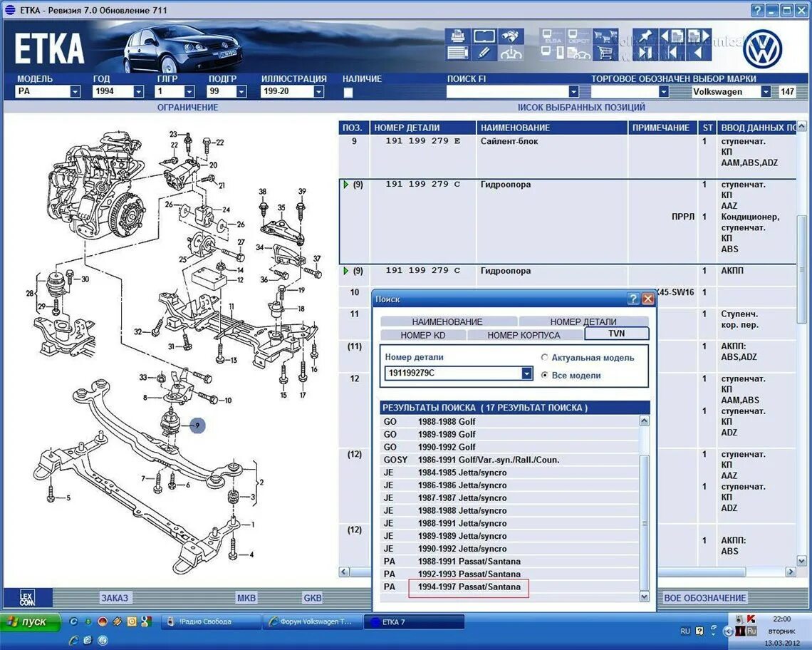Click the LexCom logo at bottom left
The height and width of the screenshot is (650, 812).
(28, 598)
